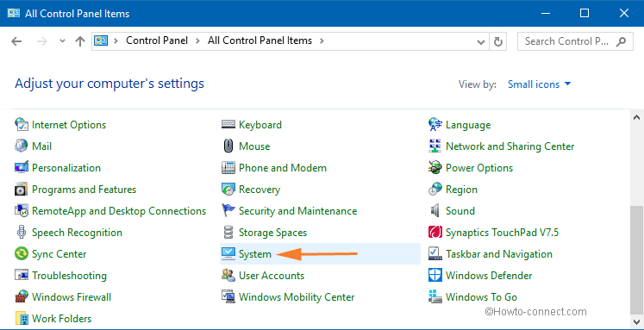Expand the address bar history dropdown arrow
This screenshot has width=644, height=330.
pyautogui.click(x=480, y=41)
